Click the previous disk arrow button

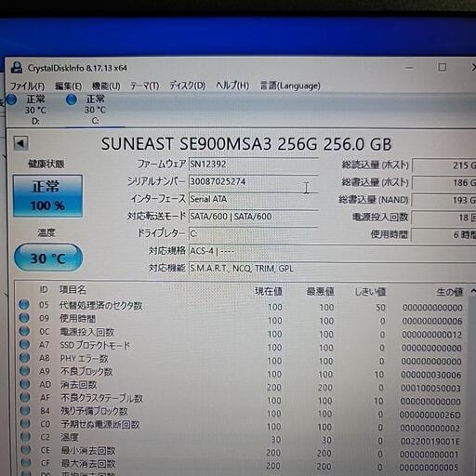(20, 143)
